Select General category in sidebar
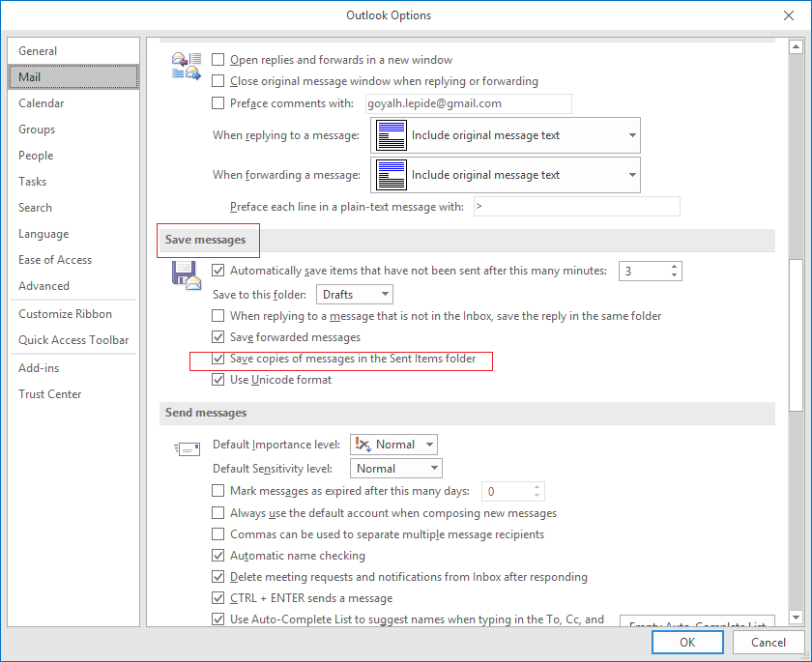 (x=73, y=50)
